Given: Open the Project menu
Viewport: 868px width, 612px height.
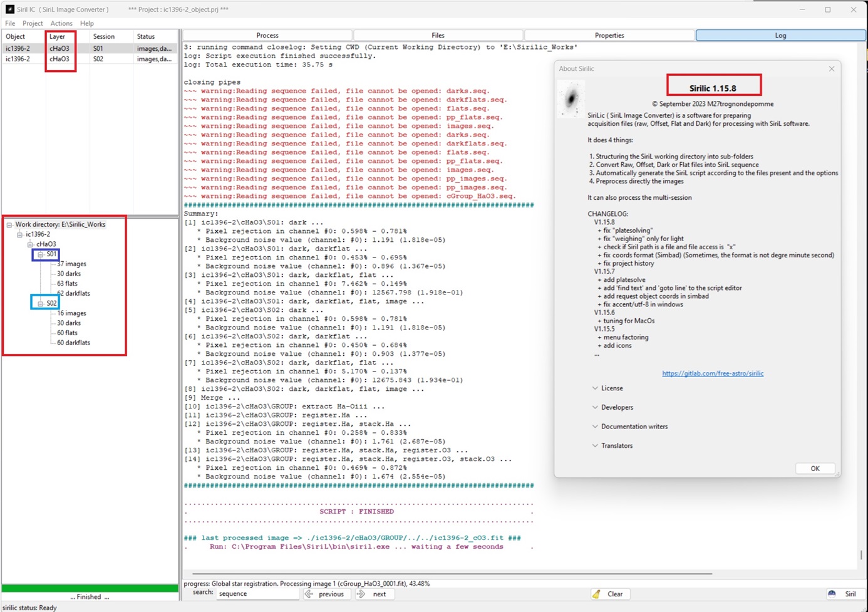Looking at the screenshot, I should (x=33, y=23).
